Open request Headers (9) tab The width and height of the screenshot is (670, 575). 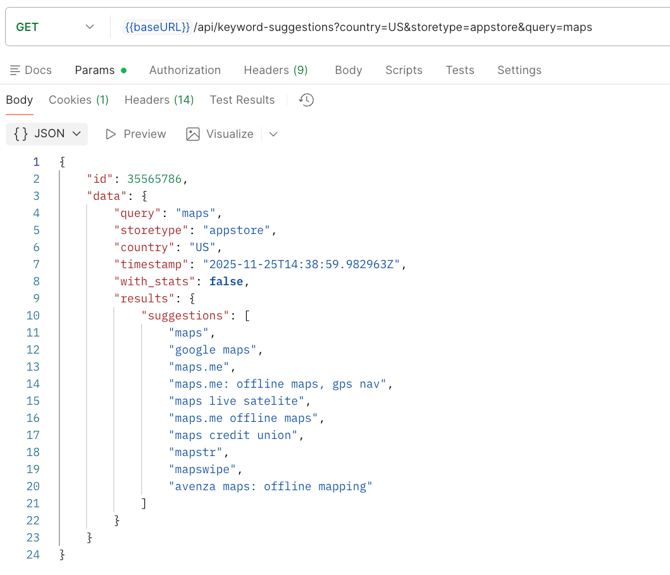(275, 70)
